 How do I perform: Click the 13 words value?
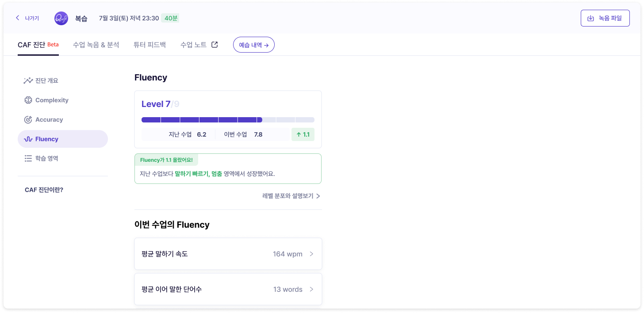coord(288,289)
